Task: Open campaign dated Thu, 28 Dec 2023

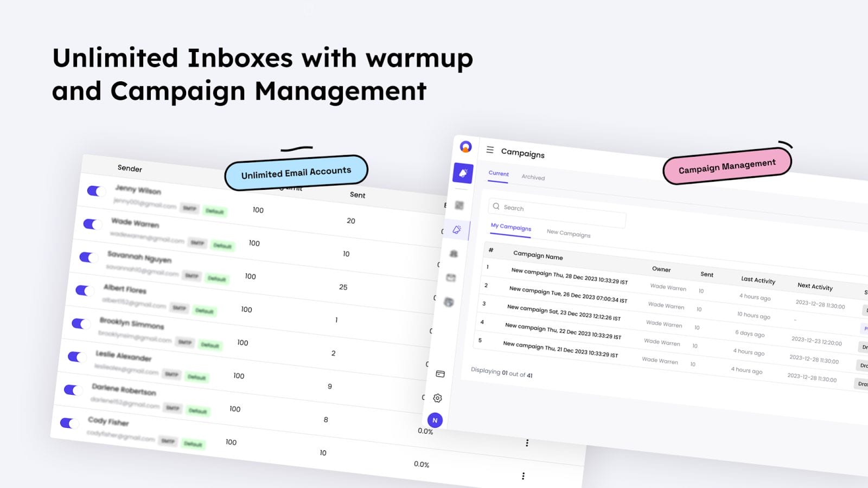Action: (x=569, y=276)
